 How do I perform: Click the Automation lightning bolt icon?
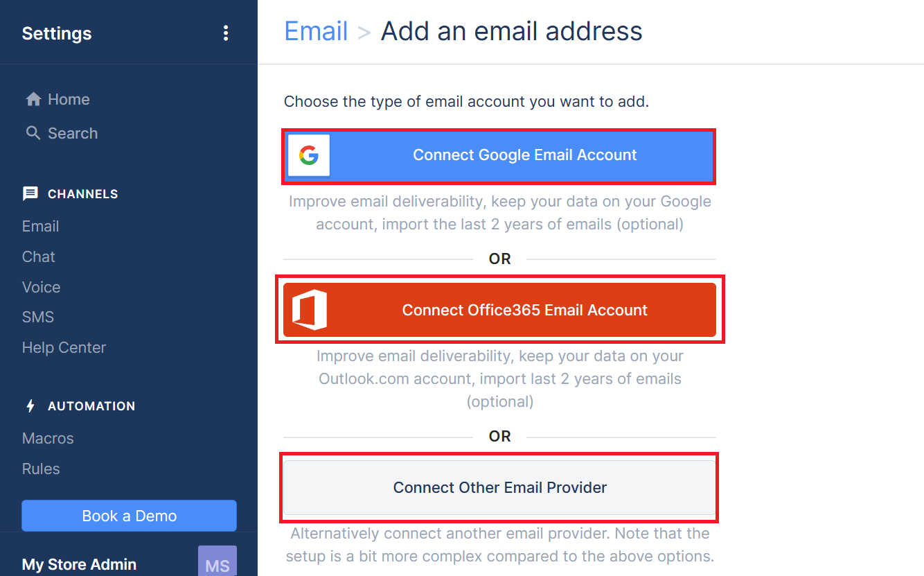coord(30,405)
